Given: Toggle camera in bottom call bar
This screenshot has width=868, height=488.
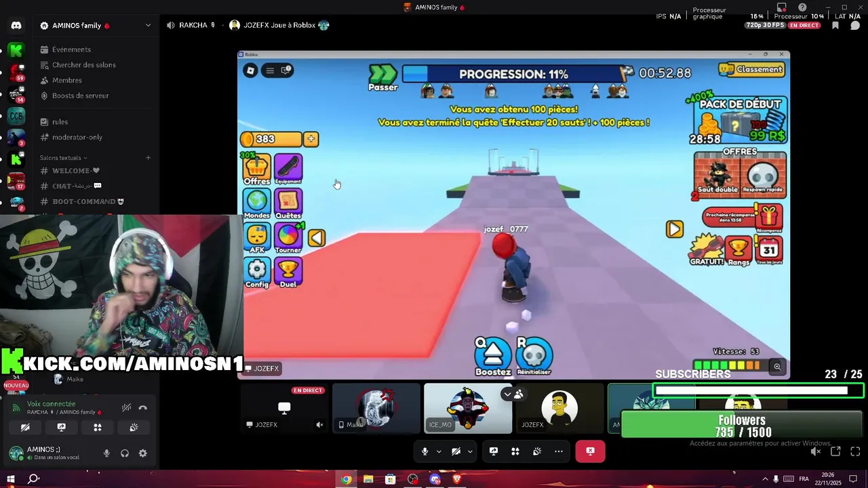Looking at the screenshot, I should [x=456, y=451].
